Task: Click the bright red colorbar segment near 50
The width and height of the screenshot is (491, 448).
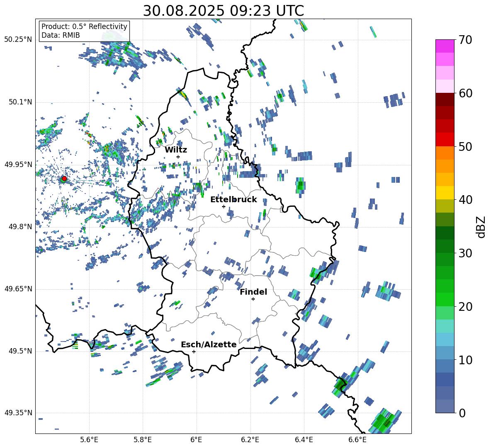Action: (445, 140)
